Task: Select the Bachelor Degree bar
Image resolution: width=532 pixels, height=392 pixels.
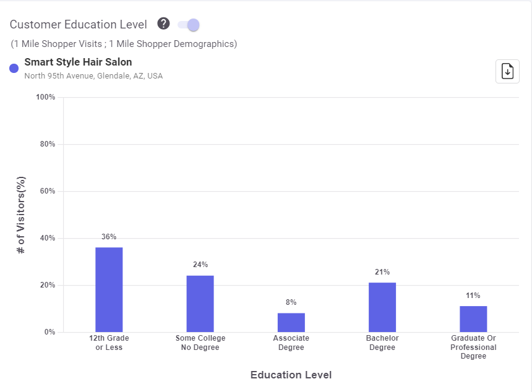Action: 382,307
